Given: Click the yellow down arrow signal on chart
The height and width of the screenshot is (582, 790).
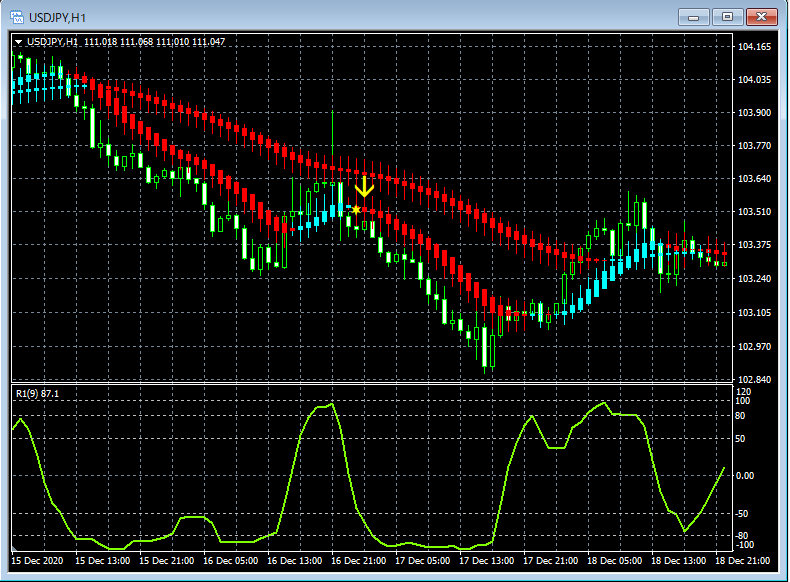Looking at the screenshot, I should coord(364,186).
